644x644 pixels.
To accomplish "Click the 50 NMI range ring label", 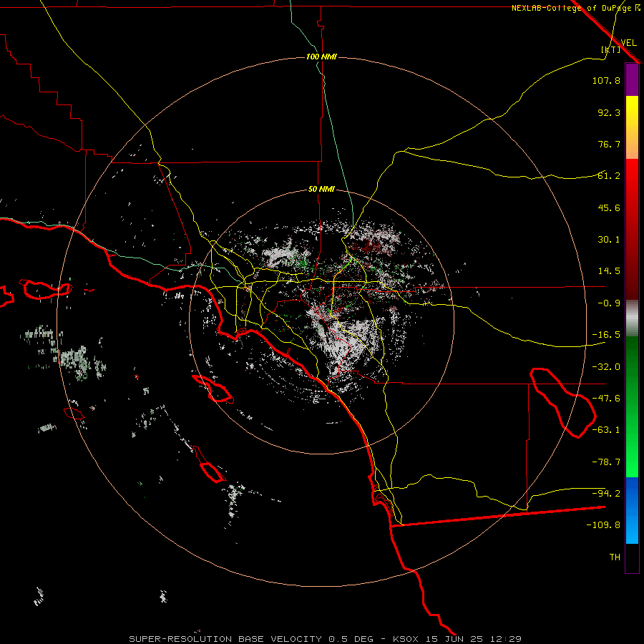I will (x=321, y=189).
